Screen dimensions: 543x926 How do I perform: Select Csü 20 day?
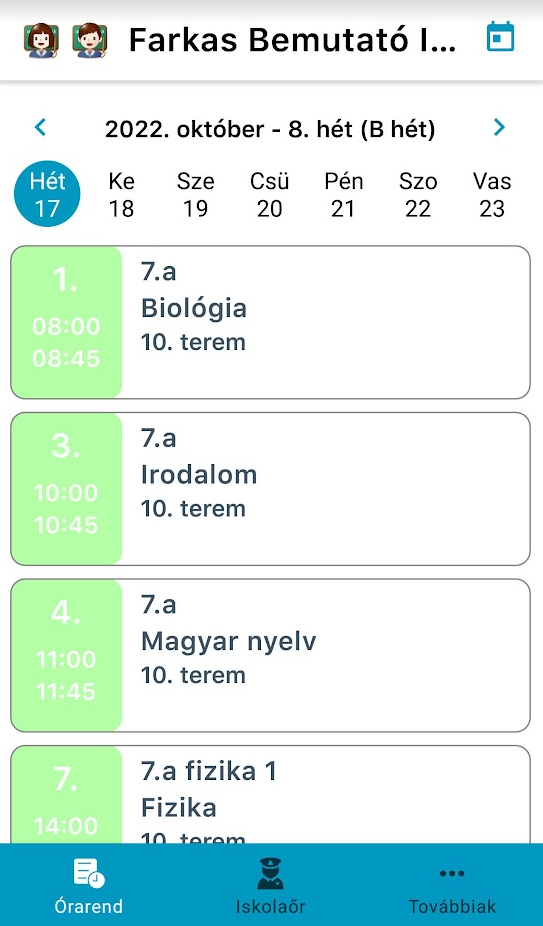[269, 195]
